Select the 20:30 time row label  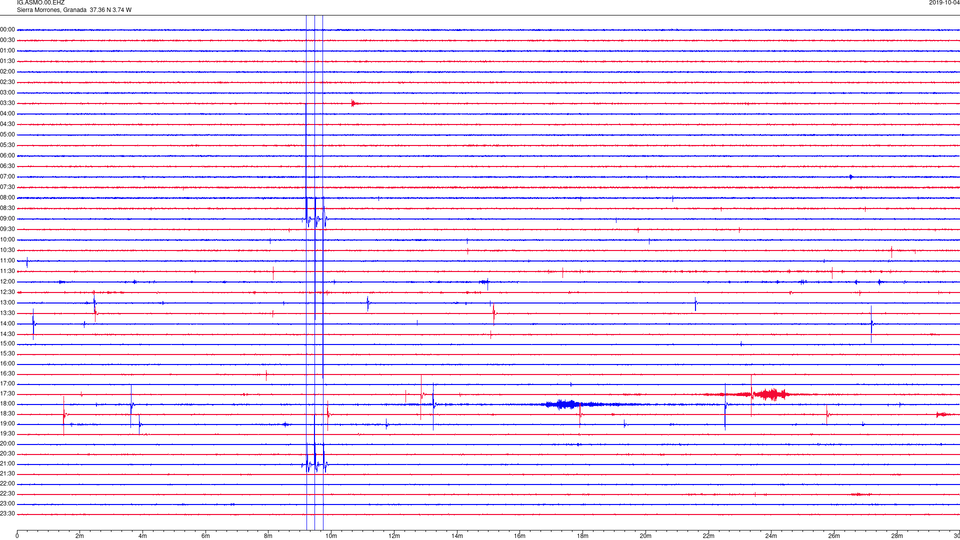pyautogui.click(x=7, y=454)
